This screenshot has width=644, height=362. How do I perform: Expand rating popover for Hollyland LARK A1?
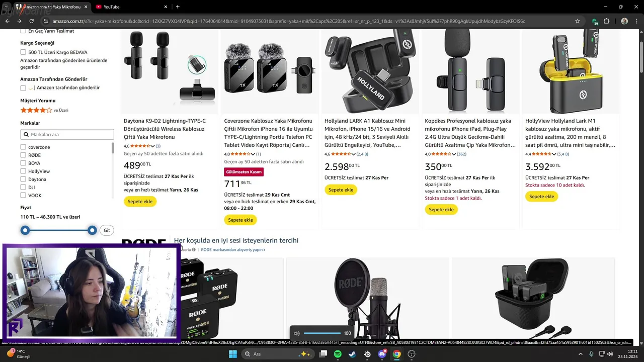pos(353,154)
